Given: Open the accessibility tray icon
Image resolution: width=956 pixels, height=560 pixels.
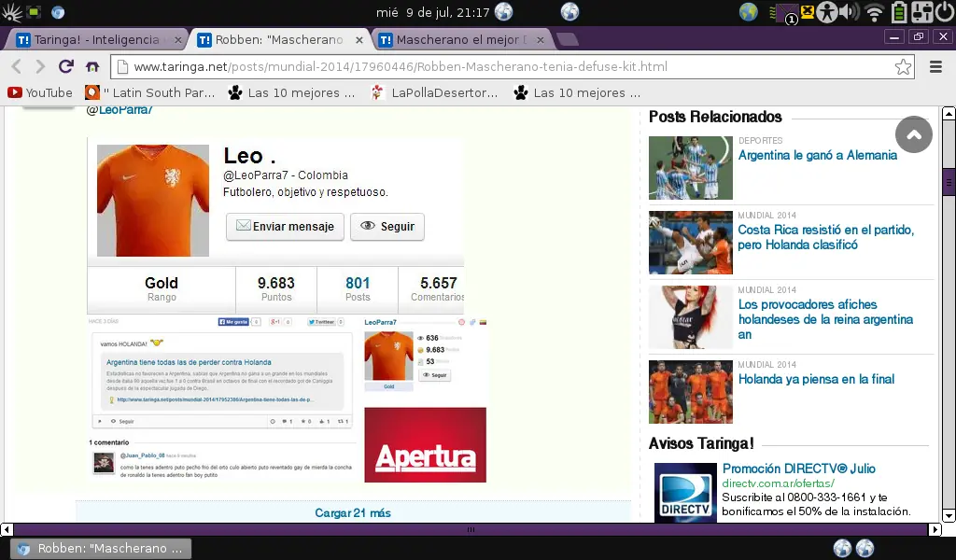Looking at the screenshot, I should (x=827, y=12).
